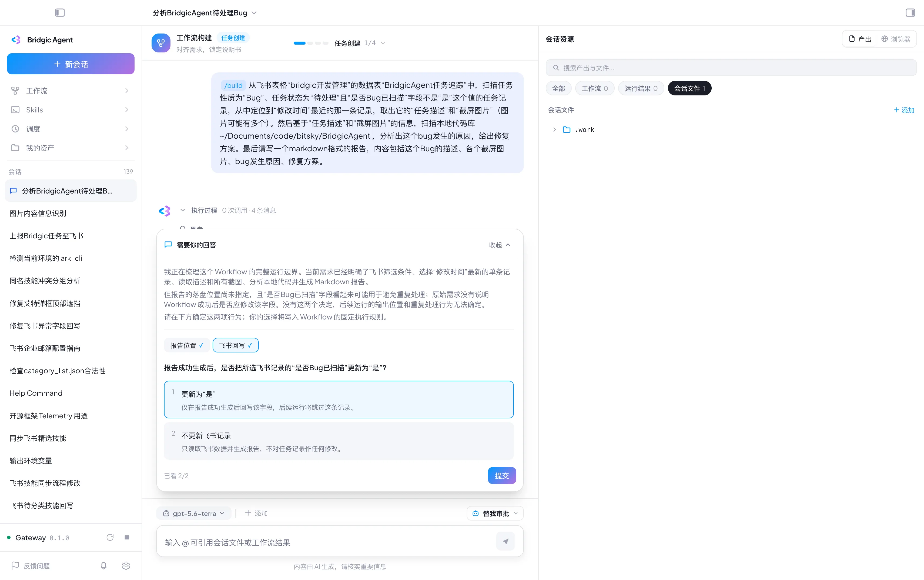Open session 修复艾特弹框顶部遮挡

coord(71,303)
